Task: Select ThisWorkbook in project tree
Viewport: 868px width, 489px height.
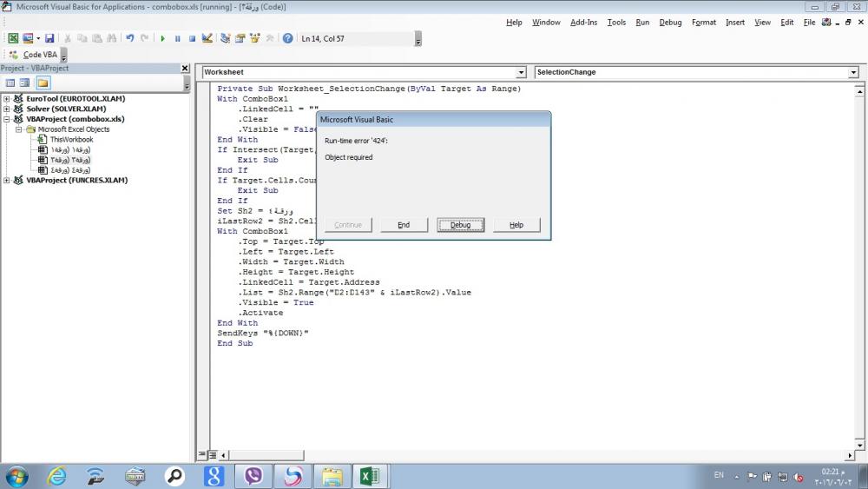Action: [71, 140]
